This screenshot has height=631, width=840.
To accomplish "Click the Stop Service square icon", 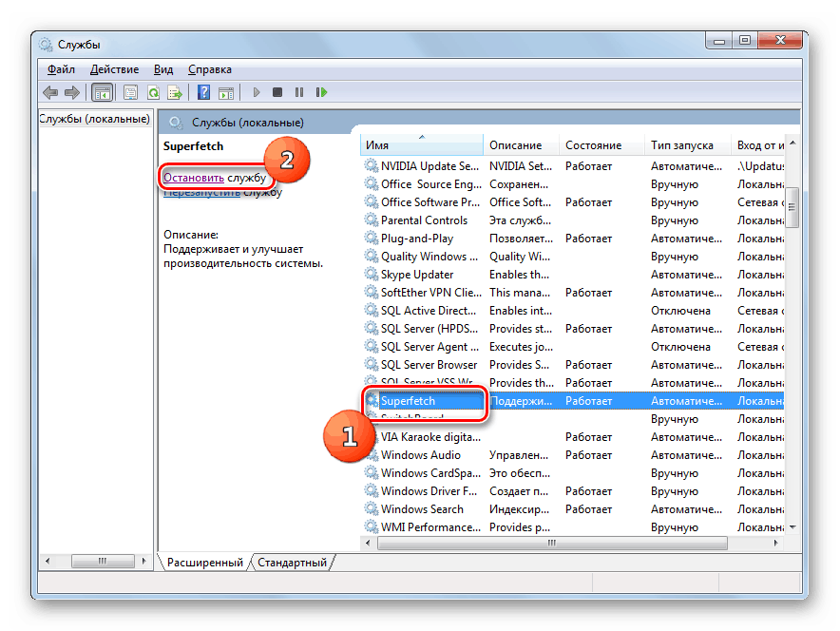I will tap(277, 93).
